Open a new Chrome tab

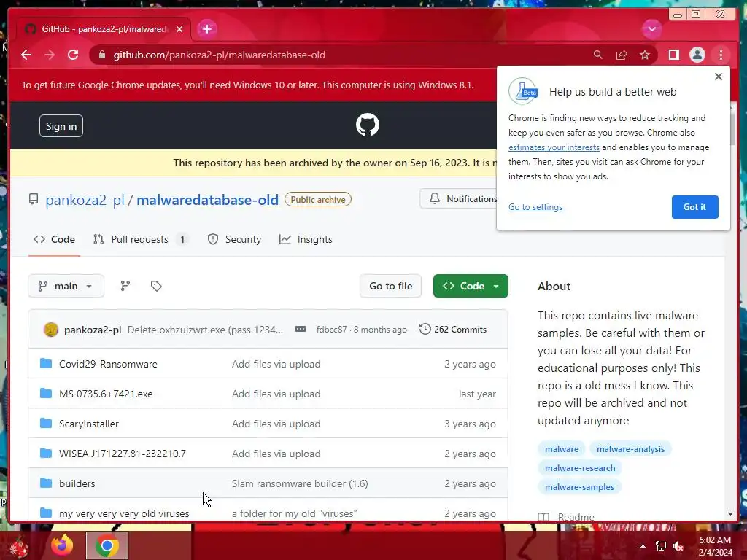pyautogui.click(x=206, y=29)
